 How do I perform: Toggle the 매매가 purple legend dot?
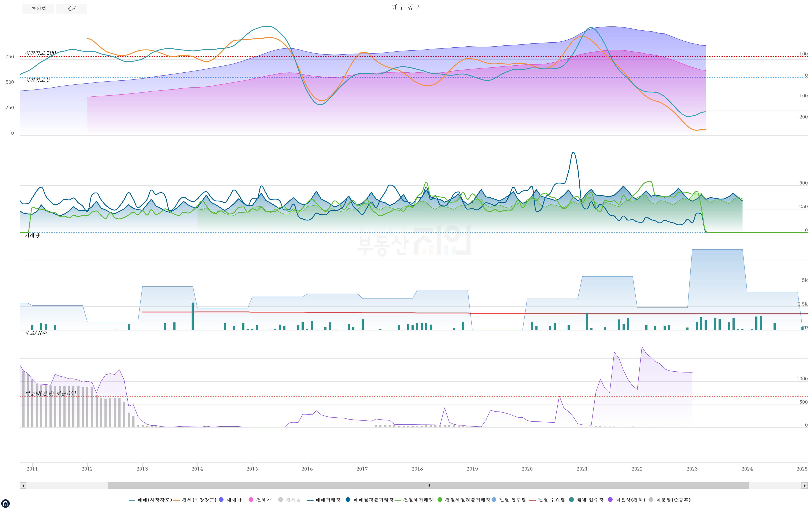tap(221, 500)
